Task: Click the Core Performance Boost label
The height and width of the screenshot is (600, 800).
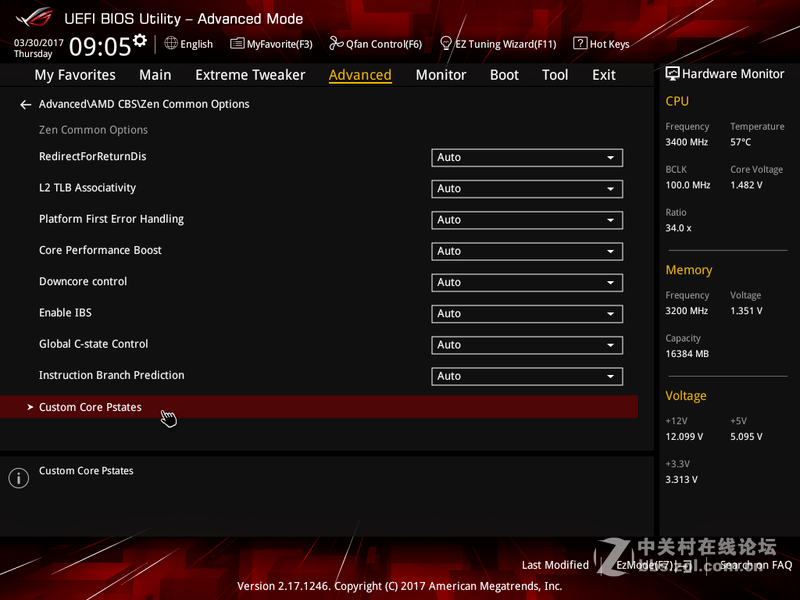Action: pyautogui.click(x=100, y=250)
